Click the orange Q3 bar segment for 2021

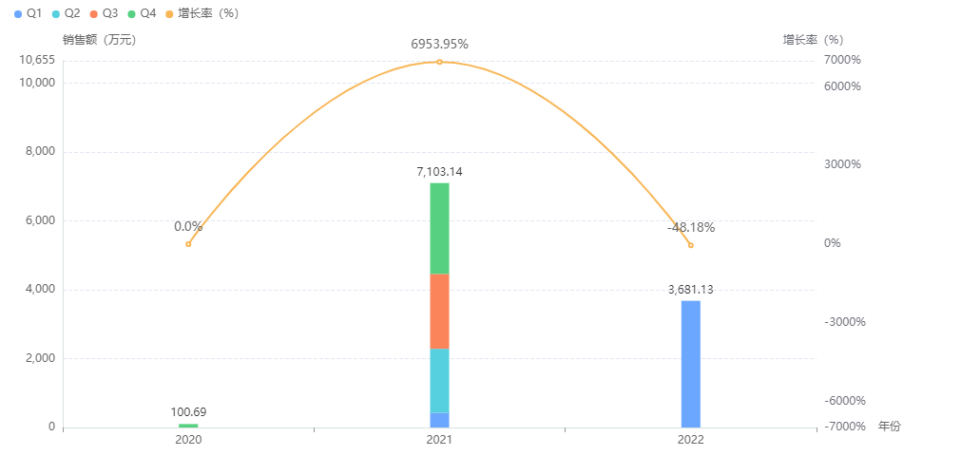point(439,311)
